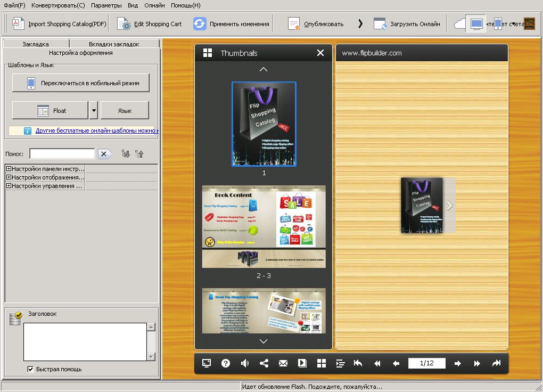Toggle the thumbnails grid icon in bottom bar
The height and width of the screenshot is (392, 543).
[x=322, y=363]
